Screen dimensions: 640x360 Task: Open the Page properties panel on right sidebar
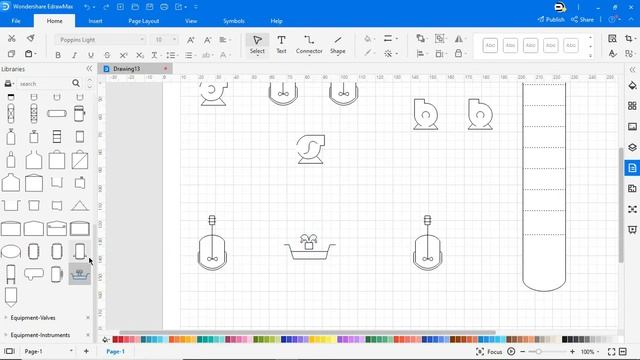click(632, 168)
